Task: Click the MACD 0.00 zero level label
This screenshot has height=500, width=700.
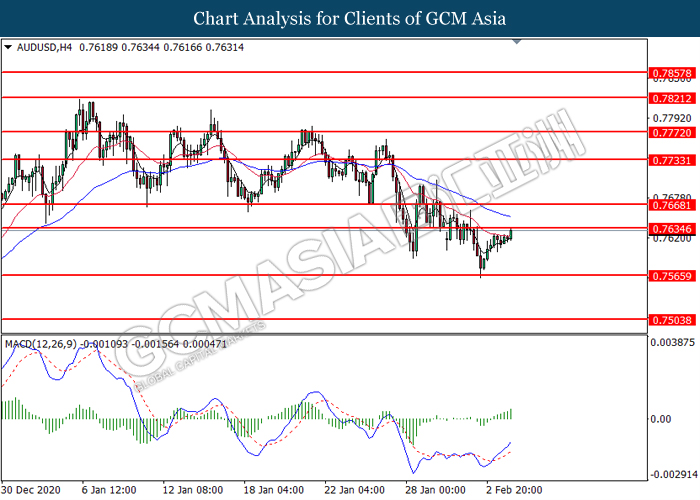Action: click(661, 419)
